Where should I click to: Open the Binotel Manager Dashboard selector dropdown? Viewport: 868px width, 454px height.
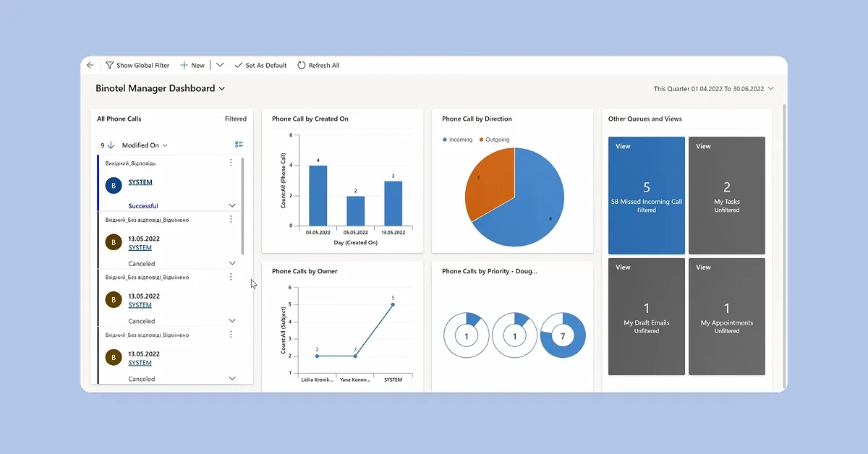[223, 88]
